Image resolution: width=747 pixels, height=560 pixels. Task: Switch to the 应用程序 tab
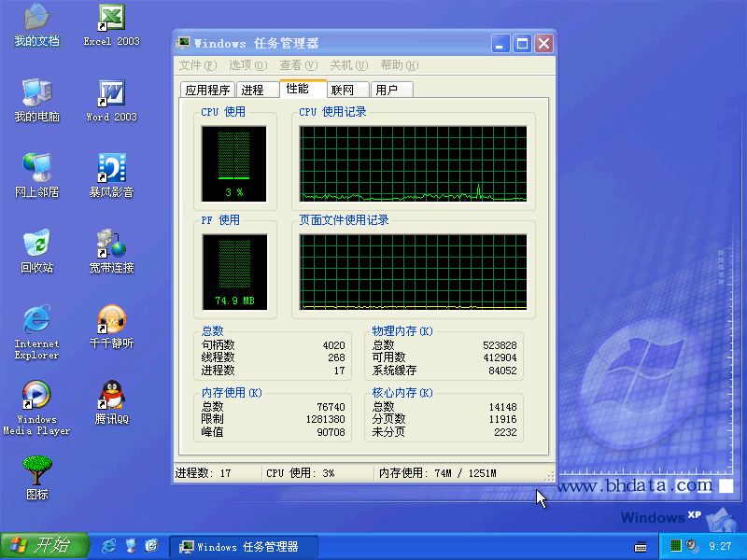coord(207,90)
